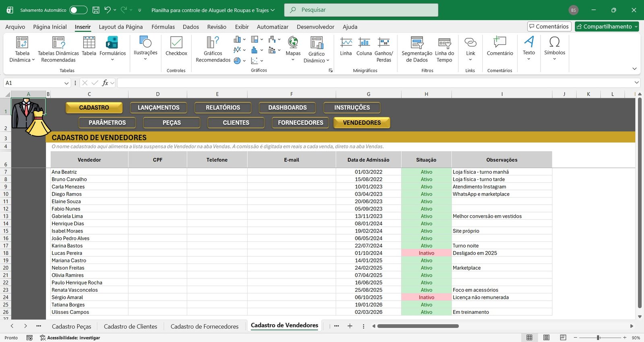Screen dimensions: 644x342
Task: Open the Fórmulas ribbon tab
Action: coord(163,27)
